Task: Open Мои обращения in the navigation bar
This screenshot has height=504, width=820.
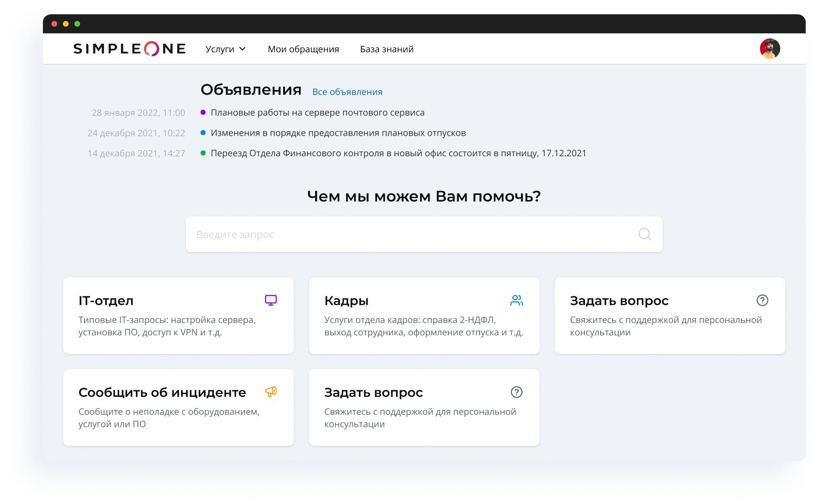Action: [303, 49]
